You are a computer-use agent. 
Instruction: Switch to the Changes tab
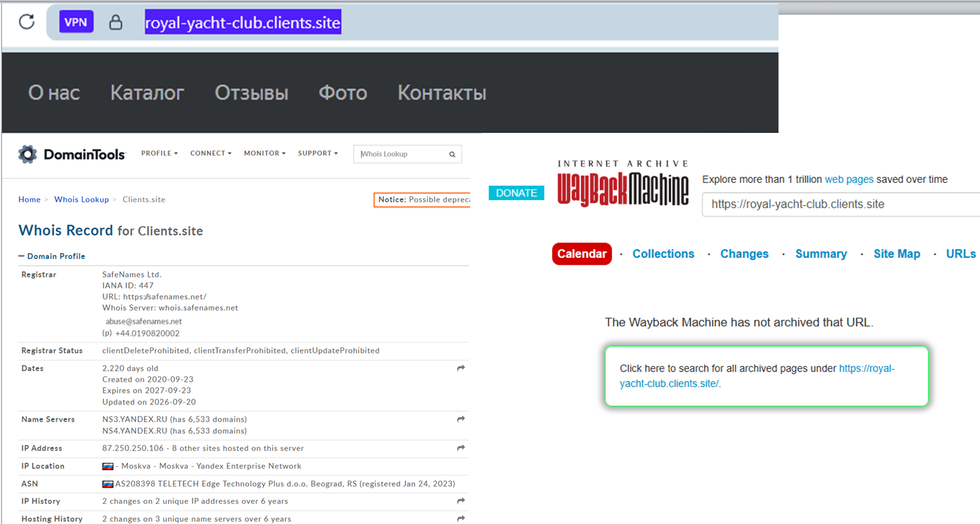pyautogui.click(x=744, y=254)
